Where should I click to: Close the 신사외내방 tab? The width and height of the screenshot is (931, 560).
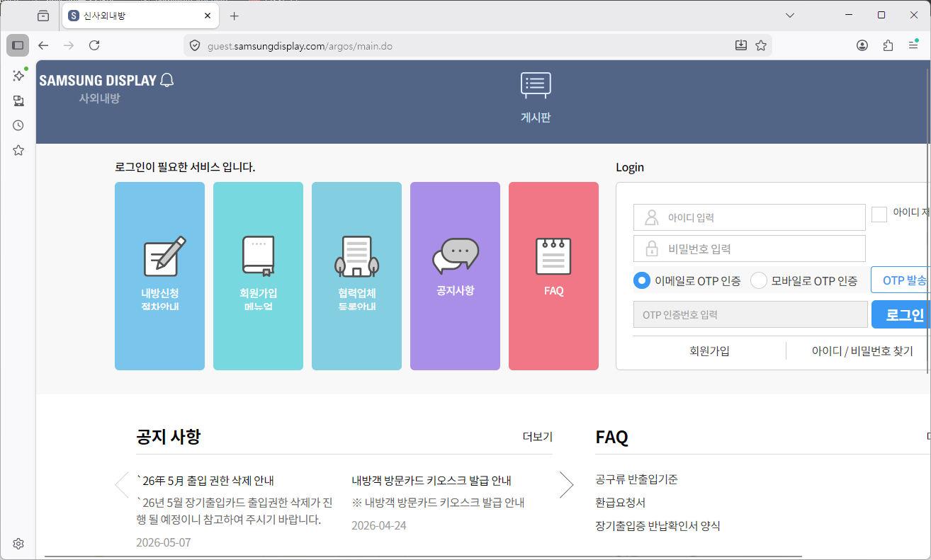pos(208,16)
